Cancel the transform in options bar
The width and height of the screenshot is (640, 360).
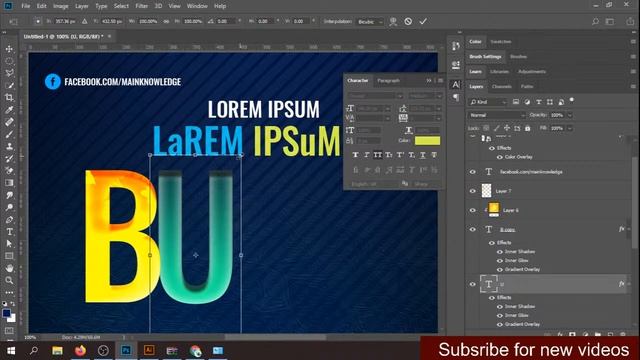point(408,21)
